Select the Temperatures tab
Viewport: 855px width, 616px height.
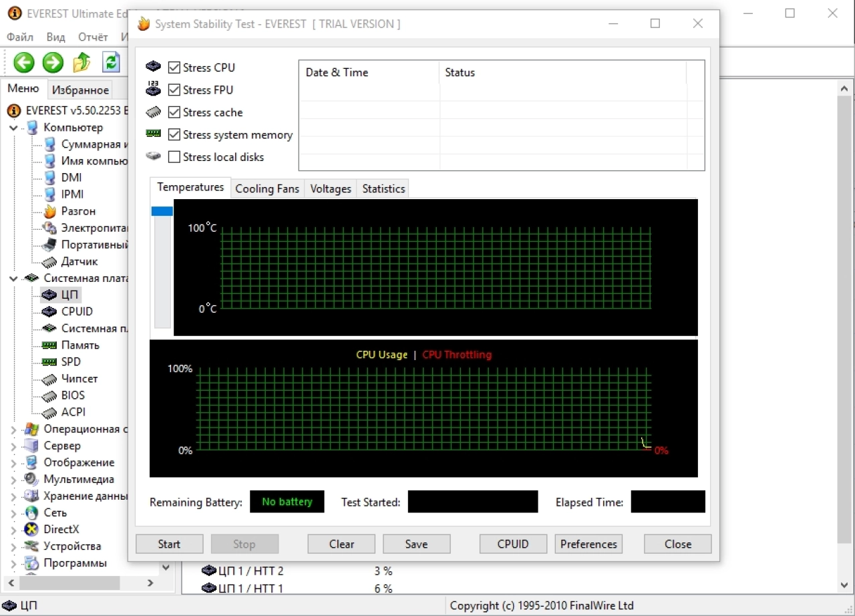pyautogui.click(x=190, y=187)
